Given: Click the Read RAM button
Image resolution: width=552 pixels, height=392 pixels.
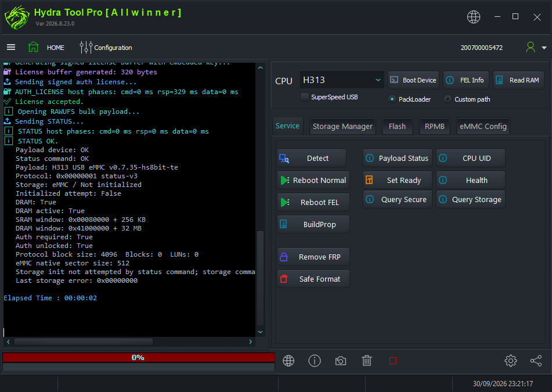Looking at the screenshot, I should [x=518, y=80].
